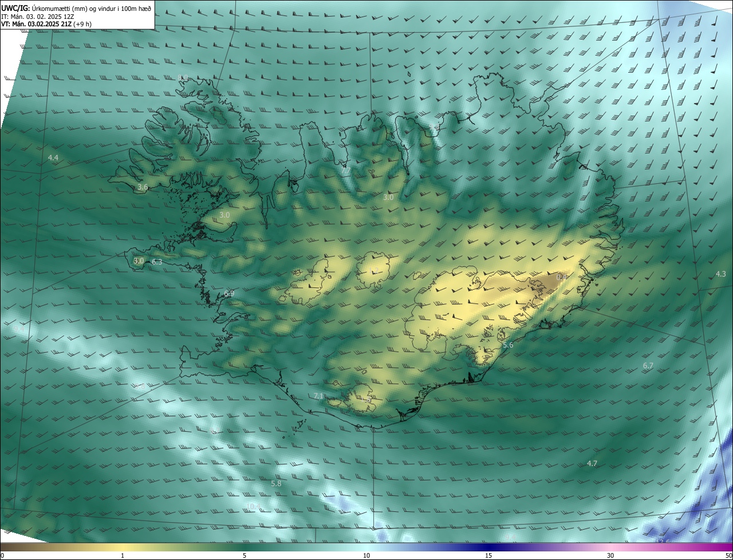Click the 'IT: Mán. 03. 02. 2025 12Z' line
The width and height of the screenshot is (733, 560).
[x=38, y=17]
